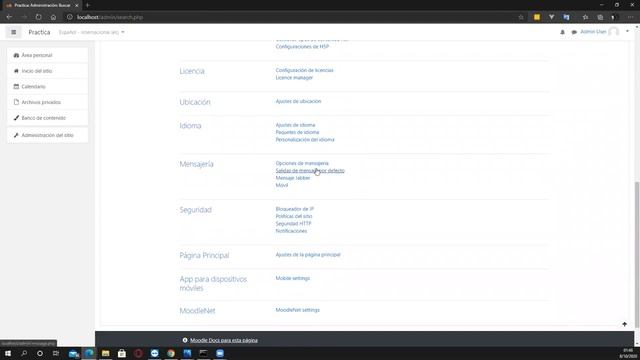Click the back-to-top arrow button
Viewport: 640px width, 360px height.
point(624,324)
